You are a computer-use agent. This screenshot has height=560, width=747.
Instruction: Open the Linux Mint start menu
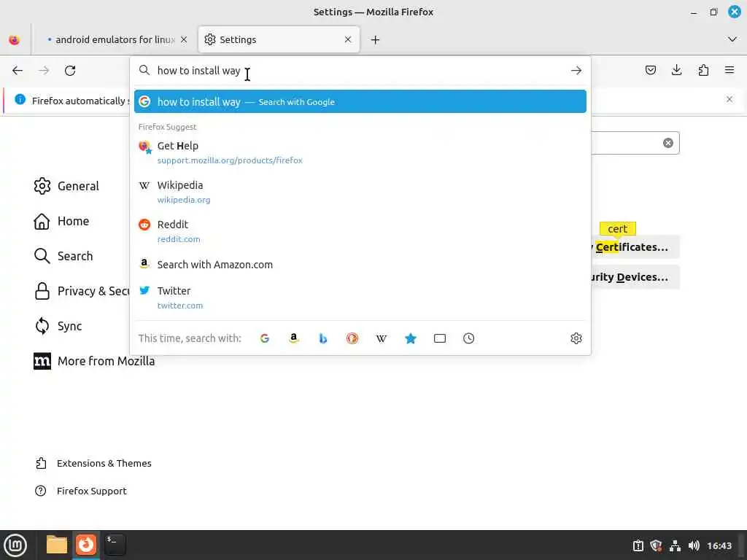[15, 545]
